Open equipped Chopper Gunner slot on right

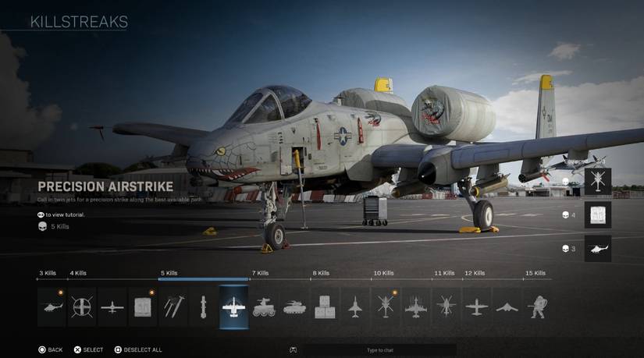[x=598, y=181]
